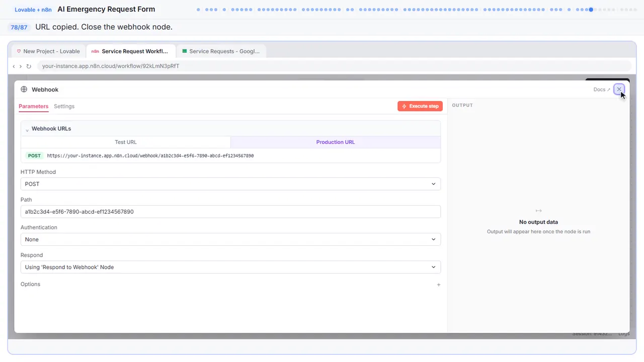Copy the production webhook URL text
This screenshot has width=644, height=362.
pyautogui.click(x=150, y=156)
